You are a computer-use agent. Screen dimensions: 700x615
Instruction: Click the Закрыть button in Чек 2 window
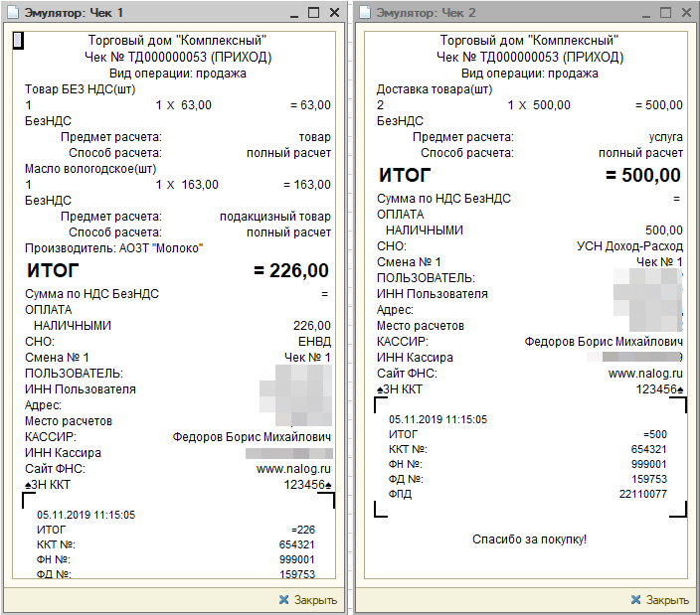click(660, 600)
